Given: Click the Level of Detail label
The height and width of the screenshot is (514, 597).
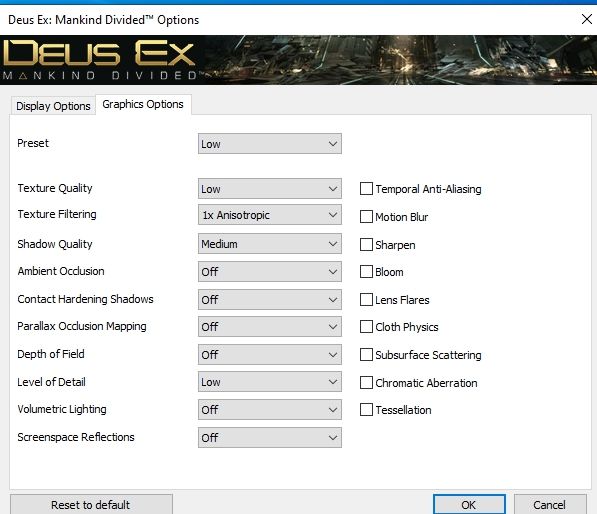Looking at the screenshot, I should [51, 382].
